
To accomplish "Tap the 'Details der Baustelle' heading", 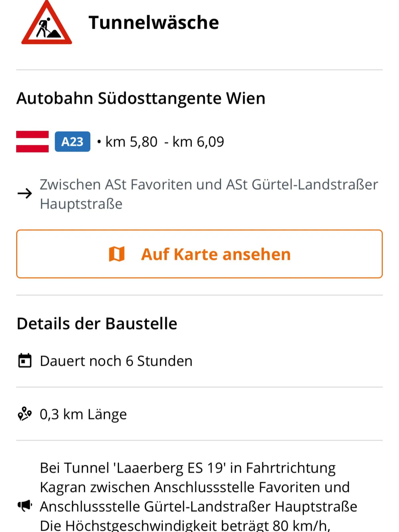I will [x=97, y=324].
